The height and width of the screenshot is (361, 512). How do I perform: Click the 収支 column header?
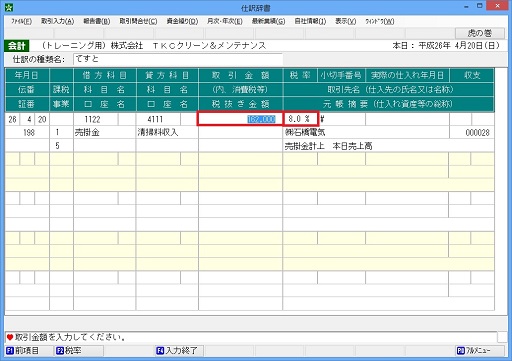click(472, 75)
